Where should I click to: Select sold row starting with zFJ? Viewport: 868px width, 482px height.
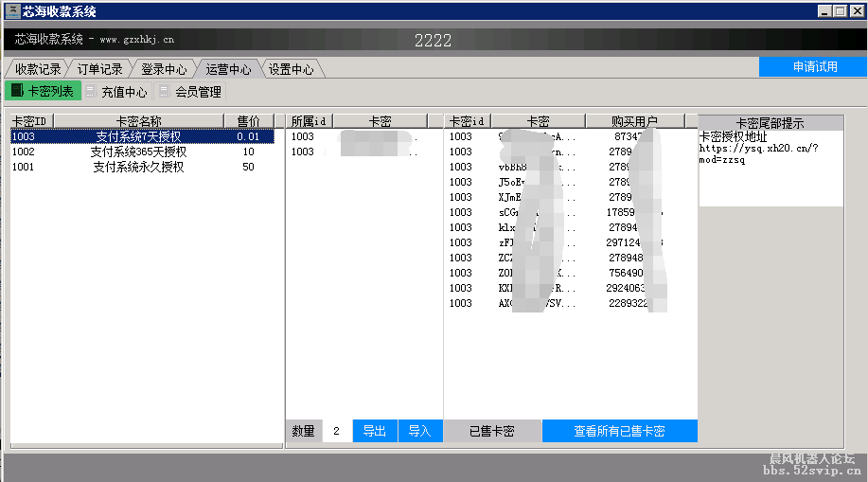570,242
